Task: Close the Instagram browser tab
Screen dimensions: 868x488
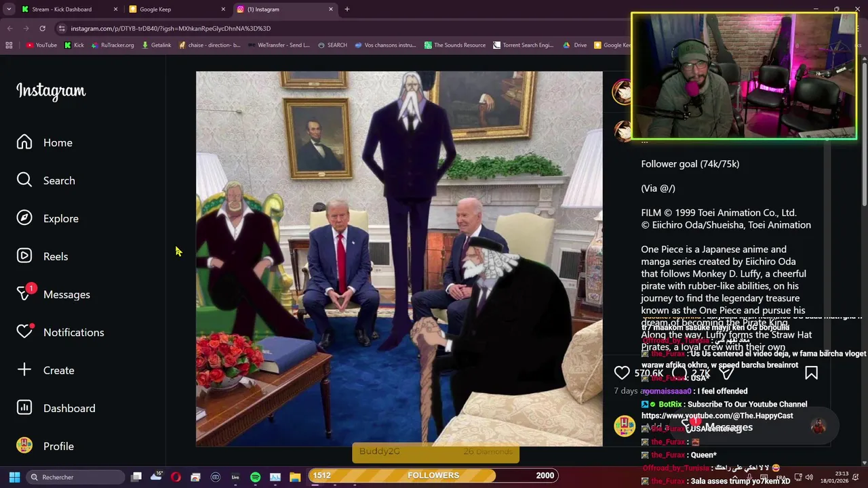Action: [x=331, y=9]
